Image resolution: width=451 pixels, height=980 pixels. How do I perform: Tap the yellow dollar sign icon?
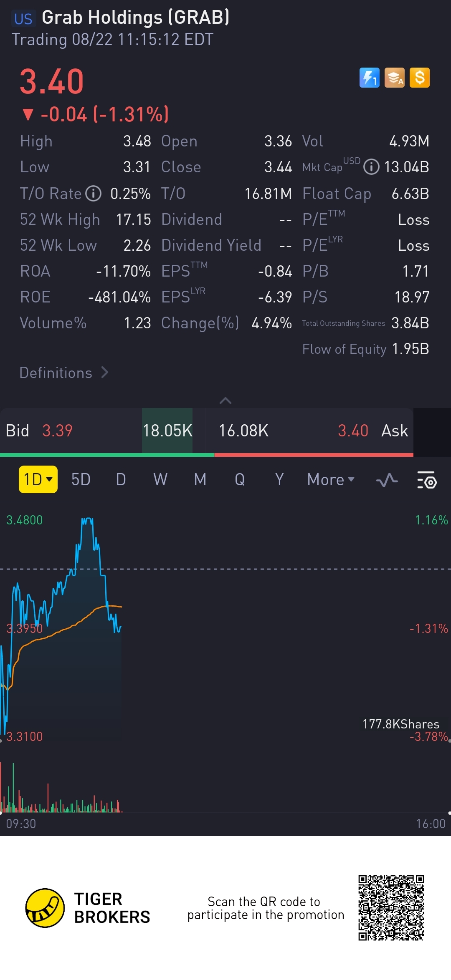click(420, 78)
